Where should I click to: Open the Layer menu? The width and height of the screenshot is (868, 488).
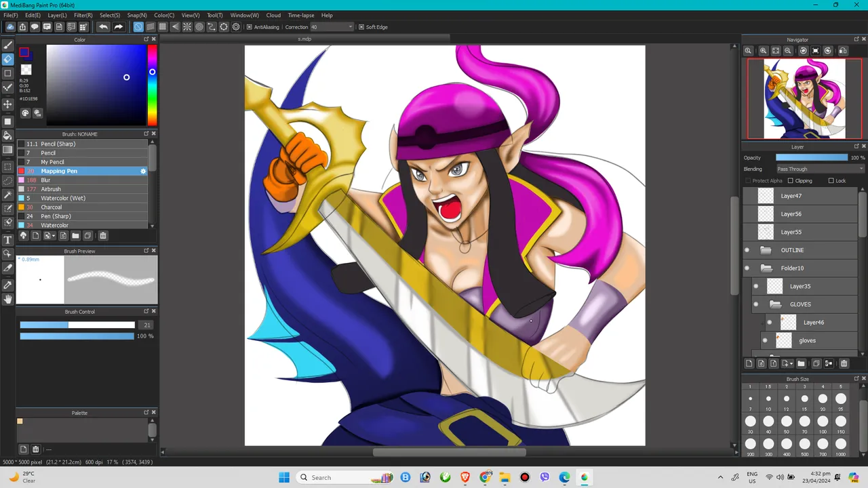(x=57, y=15)
